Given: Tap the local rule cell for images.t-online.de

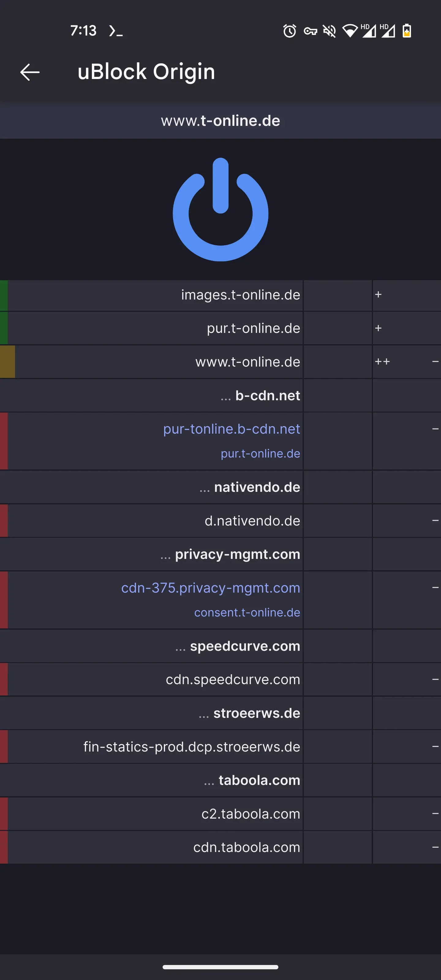Looking at the screenshot, I should pos(407,295).
